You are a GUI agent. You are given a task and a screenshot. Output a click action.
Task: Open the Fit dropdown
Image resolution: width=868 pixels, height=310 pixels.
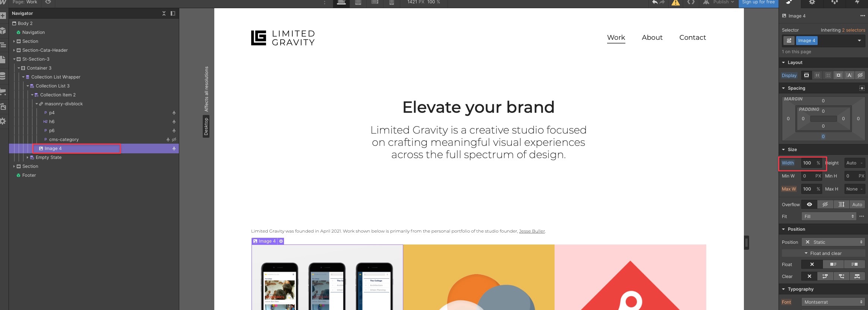[x=829, y=216]
